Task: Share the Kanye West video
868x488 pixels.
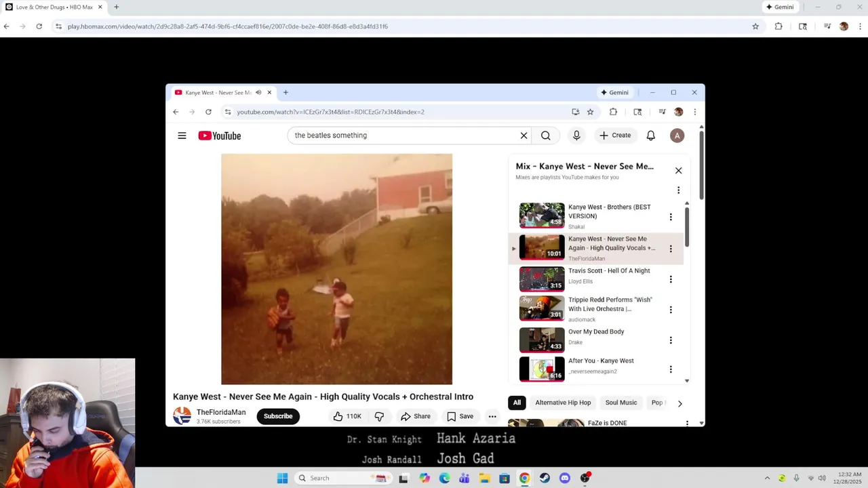Action: [416, 416]
